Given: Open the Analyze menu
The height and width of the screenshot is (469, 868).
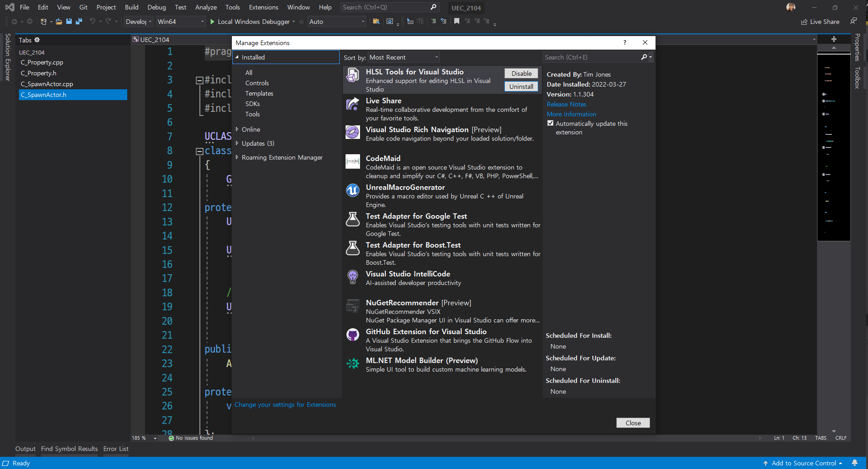Looking at the screenshot, I should coord(206,7).
